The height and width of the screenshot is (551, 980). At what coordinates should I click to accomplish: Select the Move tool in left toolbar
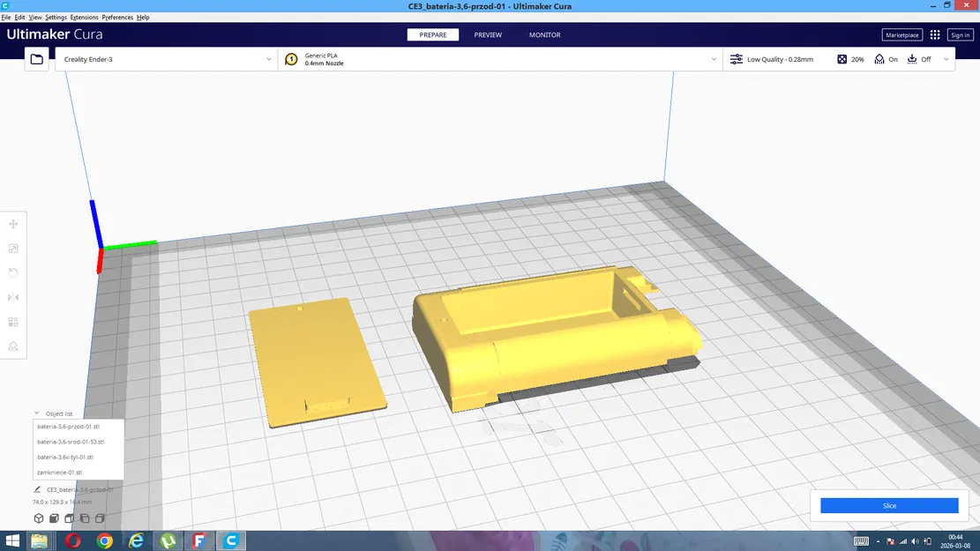pos(13,224)
